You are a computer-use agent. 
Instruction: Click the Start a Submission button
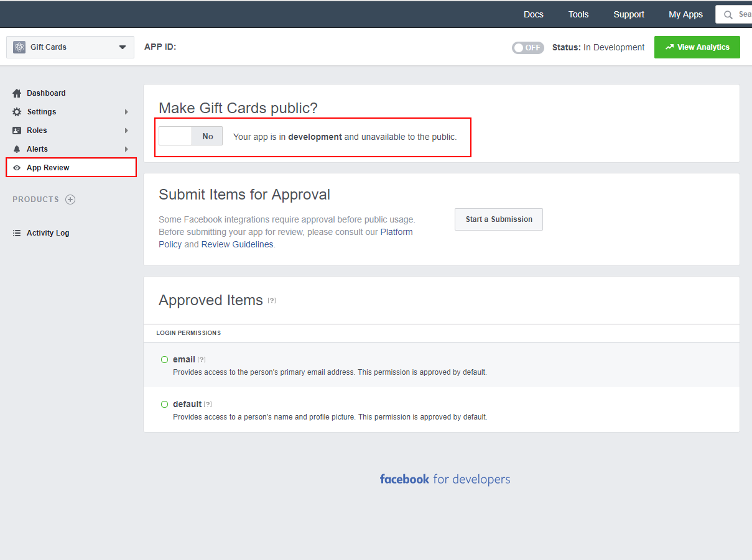coord(498,219)
